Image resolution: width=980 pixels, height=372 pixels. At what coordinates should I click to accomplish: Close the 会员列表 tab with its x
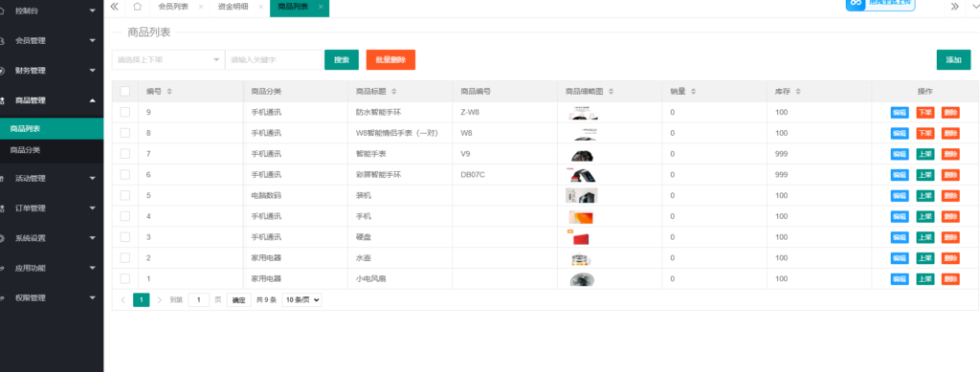[201, 7]
